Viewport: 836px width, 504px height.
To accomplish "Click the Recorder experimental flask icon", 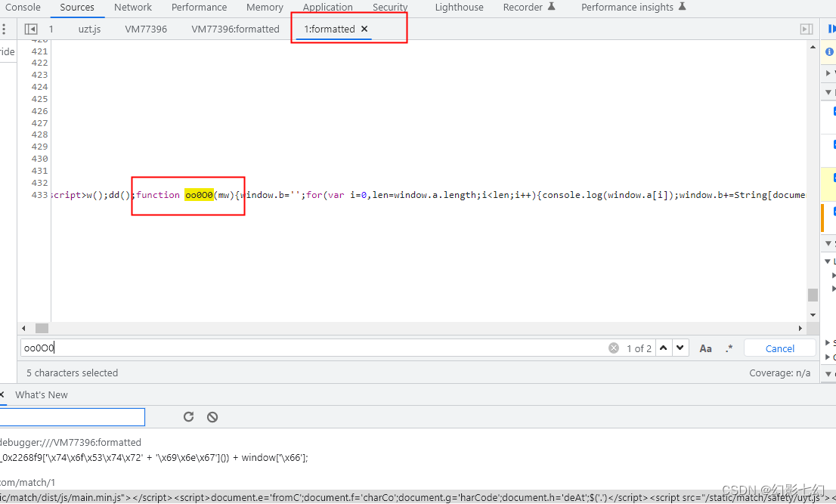I will point(552,6).
